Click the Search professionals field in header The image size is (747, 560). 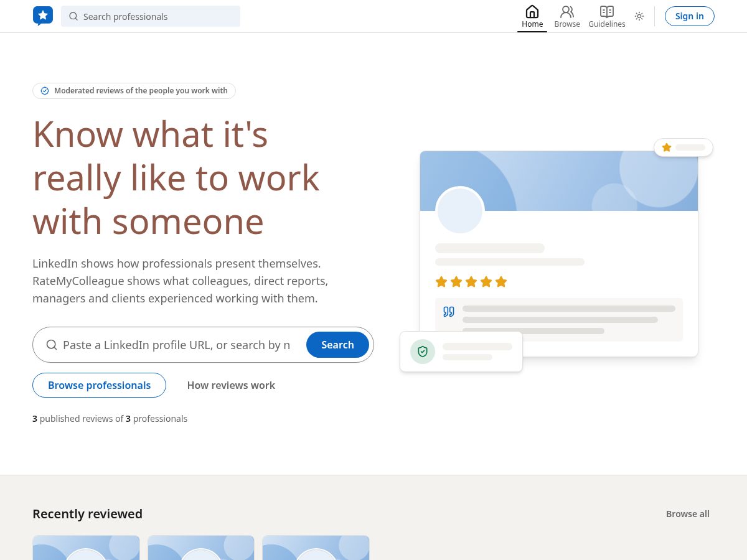(x=151, y=16)
